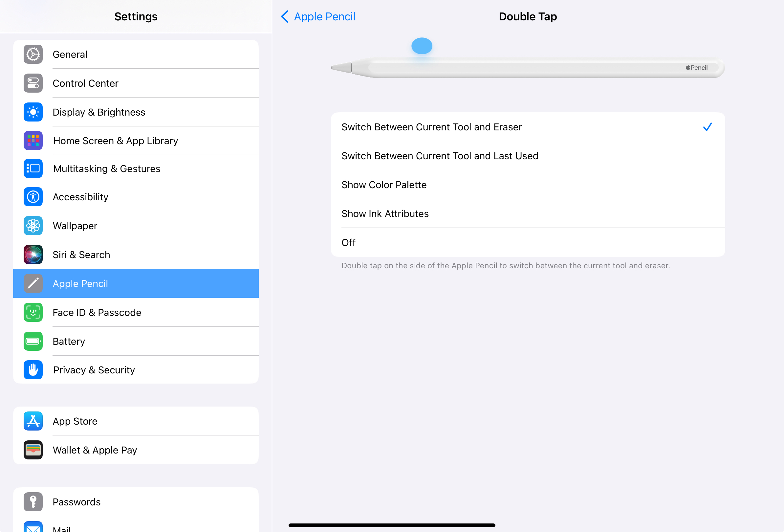Tap the Wallet & Apple Pay icon
Viewport: 784px width, 532px height.
click(33, 450)
